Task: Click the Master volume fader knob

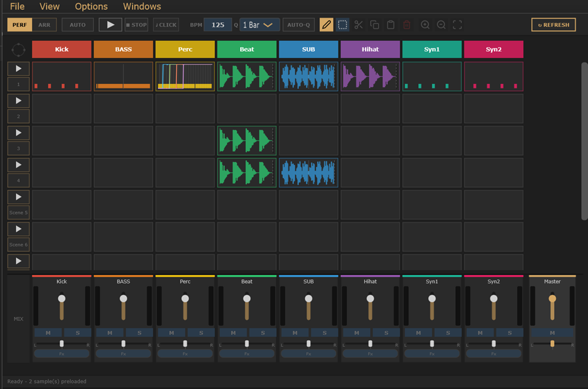Action: point(552,299)
